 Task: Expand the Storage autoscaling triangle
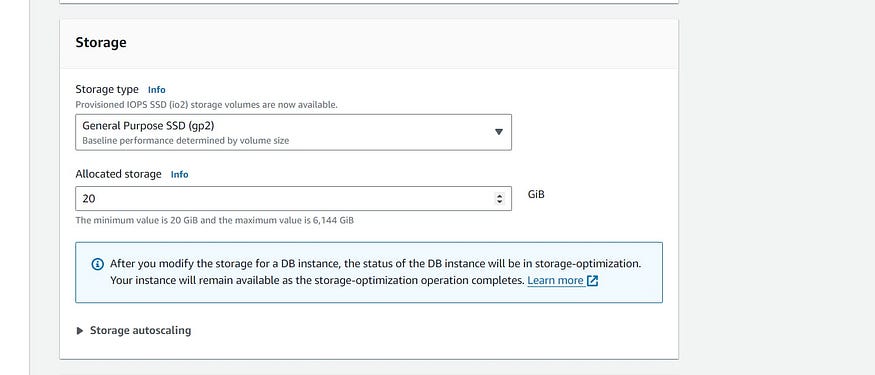click(80, 331)
